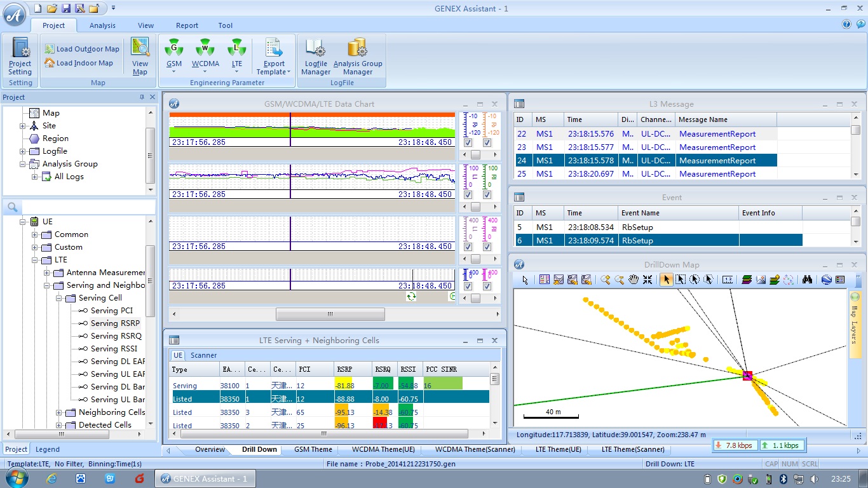
Task: Open Project Setting in the ribbon
Action: coord(20,57)
